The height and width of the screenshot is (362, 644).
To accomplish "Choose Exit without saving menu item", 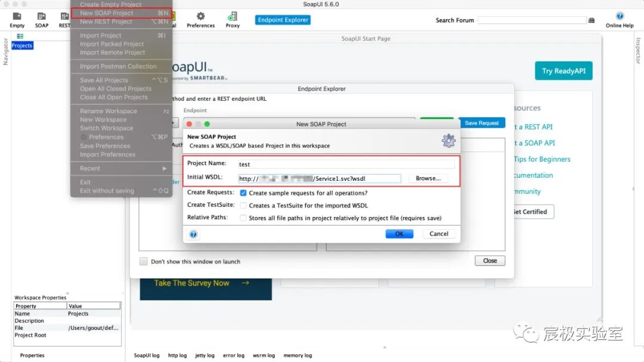I will [121, 191].
